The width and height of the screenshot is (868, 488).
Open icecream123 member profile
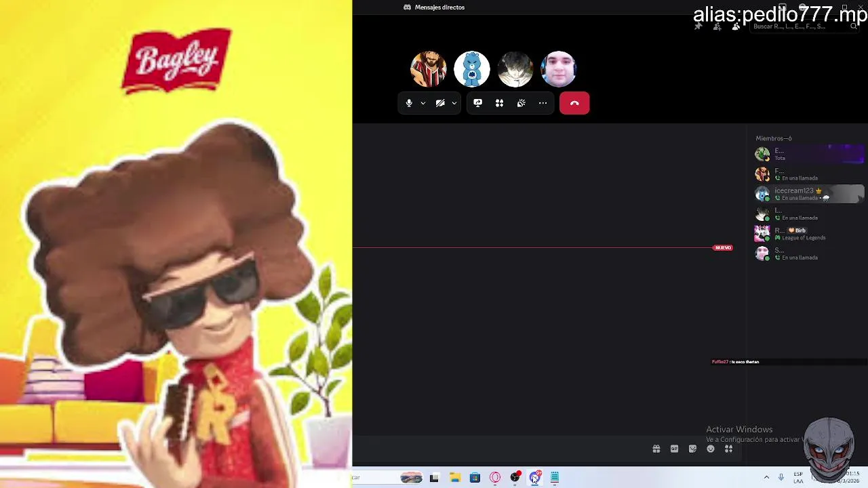(809, 194)
